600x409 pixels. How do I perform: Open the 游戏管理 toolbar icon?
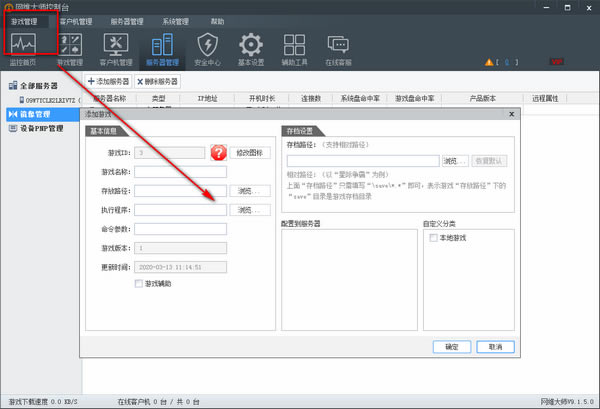tap(69, 47)
